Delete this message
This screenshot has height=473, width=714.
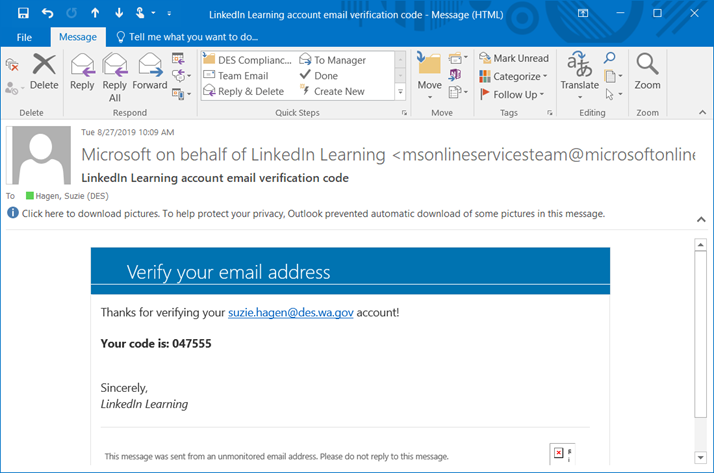pos(44,72)
